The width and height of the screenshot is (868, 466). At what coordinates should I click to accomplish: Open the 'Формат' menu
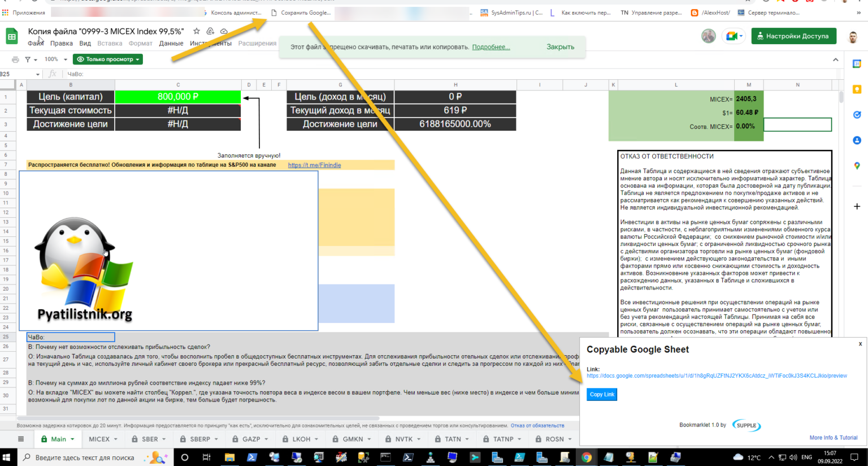(140, 44)
